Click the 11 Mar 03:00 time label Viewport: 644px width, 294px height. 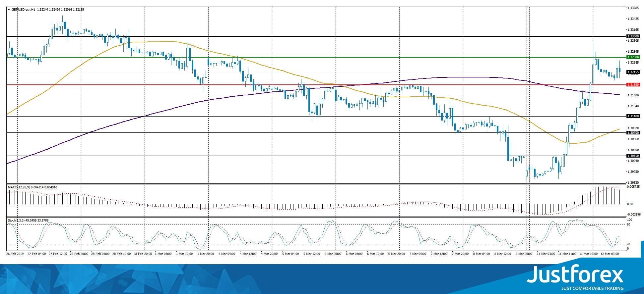[x=546, y=254]
